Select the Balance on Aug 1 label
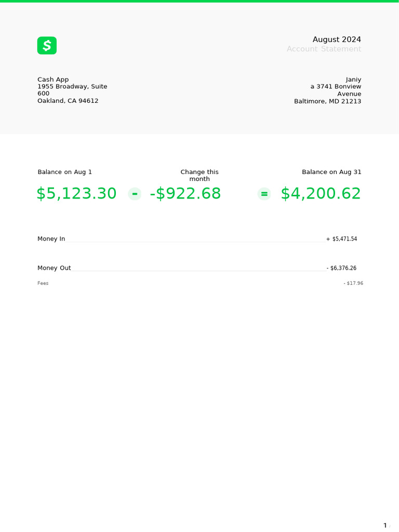The height and width of the screenshot is (532, 399). [65, 172]
